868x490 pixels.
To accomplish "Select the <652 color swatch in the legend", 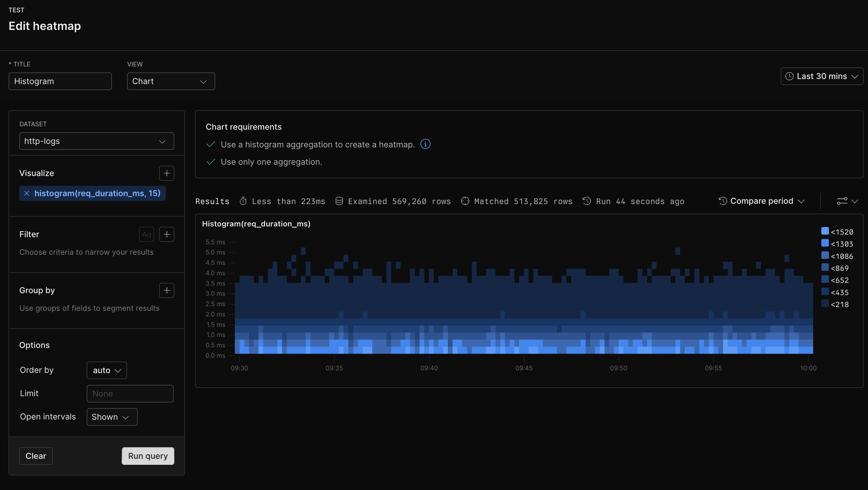I will click(825, 280).
